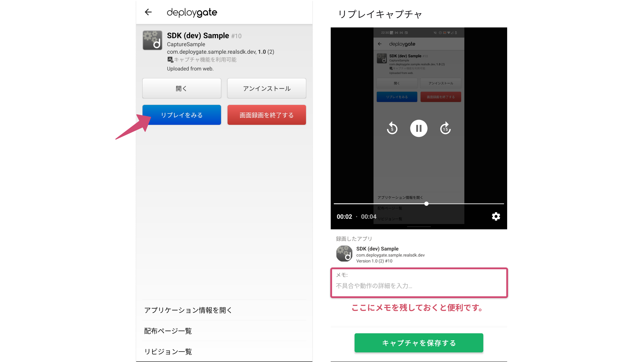Click the capture feature badge icon
The image size is (644, 362).
(170, 59)
